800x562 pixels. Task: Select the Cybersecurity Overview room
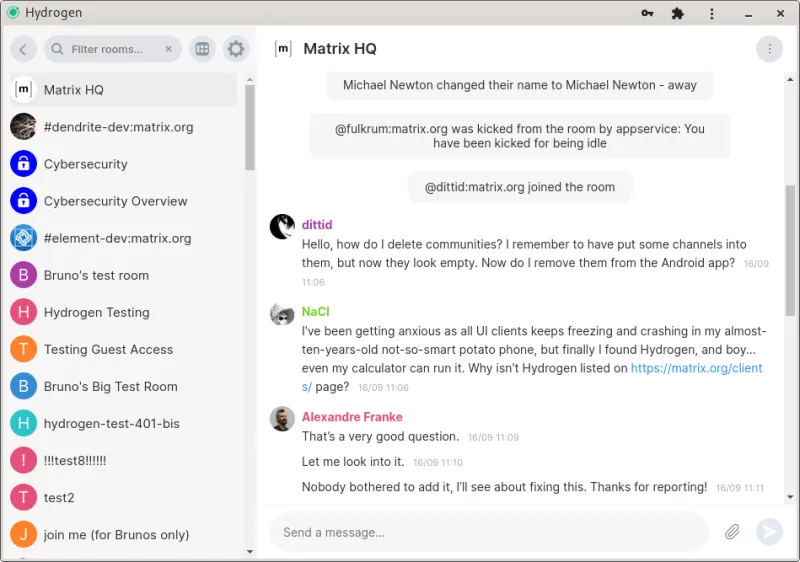pos(115,201)
